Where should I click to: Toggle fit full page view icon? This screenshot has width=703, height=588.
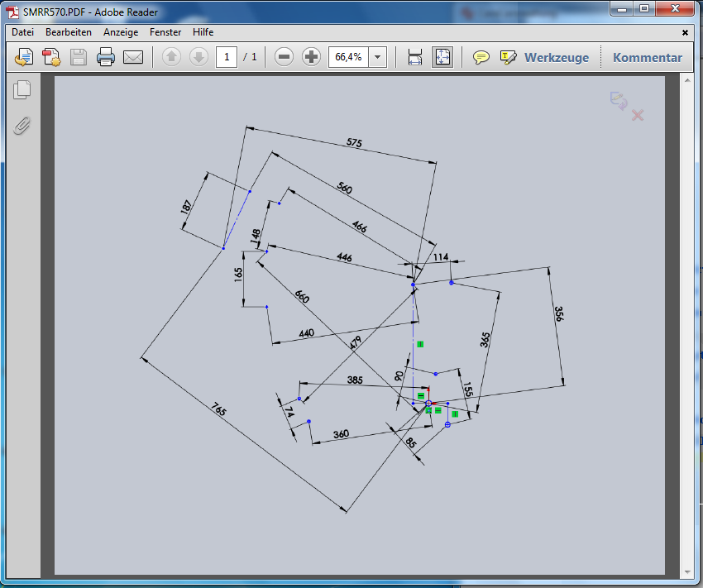(442, 57)
